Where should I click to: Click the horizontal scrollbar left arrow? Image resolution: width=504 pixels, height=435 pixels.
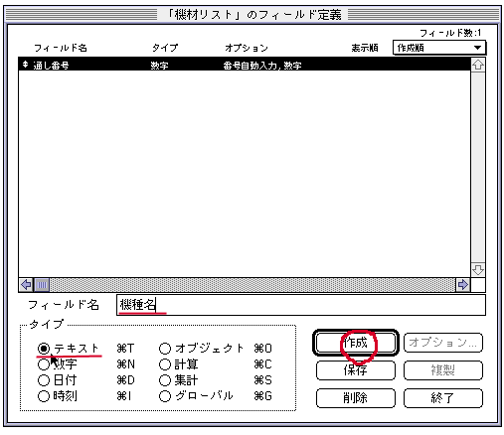(x=26, y=284)
